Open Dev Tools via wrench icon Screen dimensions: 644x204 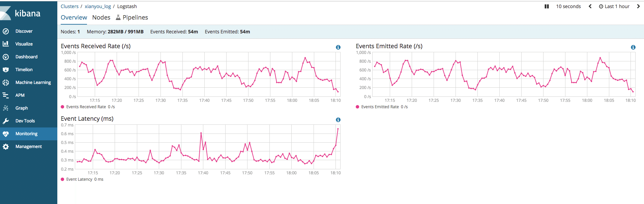(6, 121)
